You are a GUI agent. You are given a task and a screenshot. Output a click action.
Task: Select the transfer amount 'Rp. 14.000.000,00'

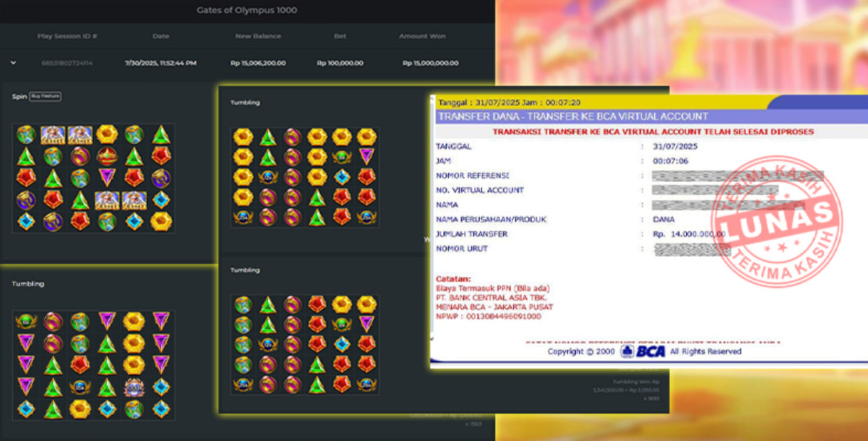pyautogui.click(x=689, y=234)
